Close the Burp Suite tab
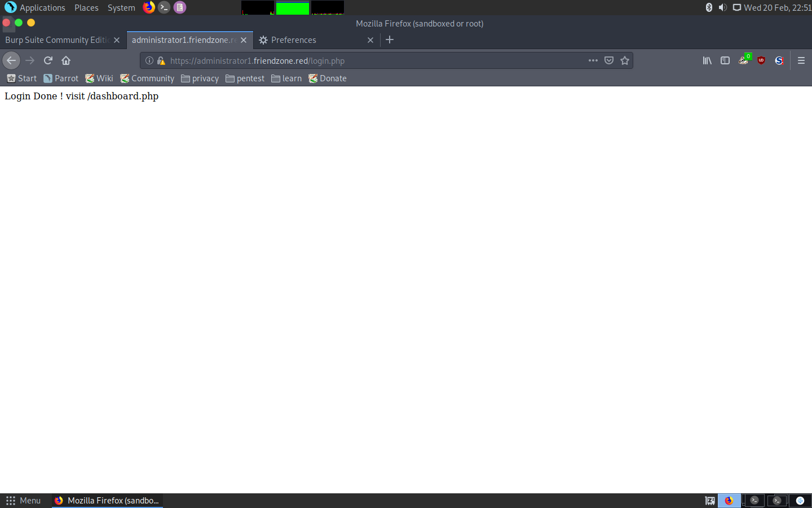 click(x=117, y=40)
